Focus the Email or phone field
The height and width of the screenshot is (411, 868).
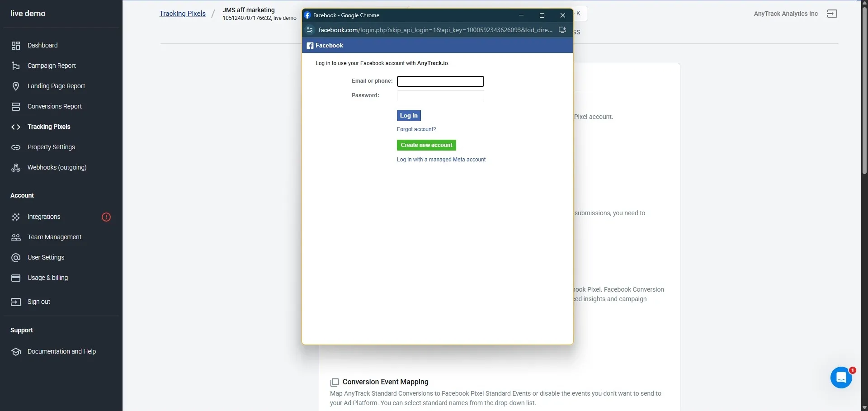440,81
